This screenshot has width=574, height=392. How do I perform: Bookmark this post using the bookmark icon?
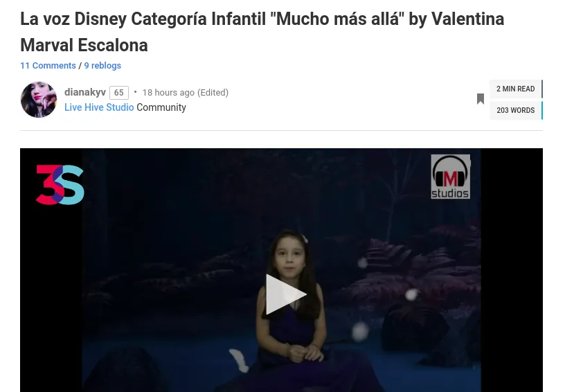click(481, 99)
